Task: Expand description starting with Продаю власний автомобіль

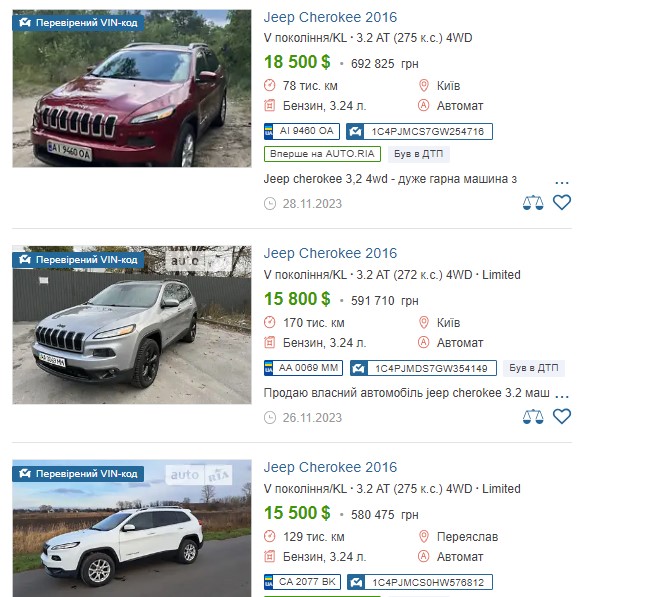Action: 561,396
